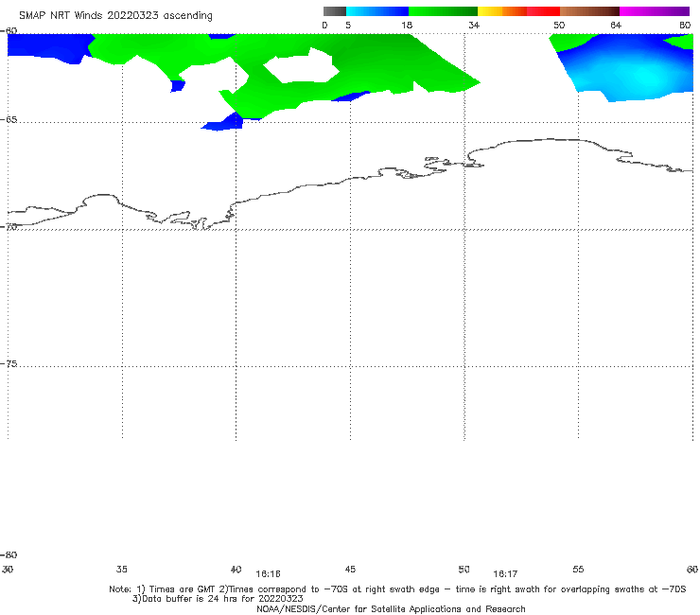Click the latitude label '-65'

(x=9, y=120)
